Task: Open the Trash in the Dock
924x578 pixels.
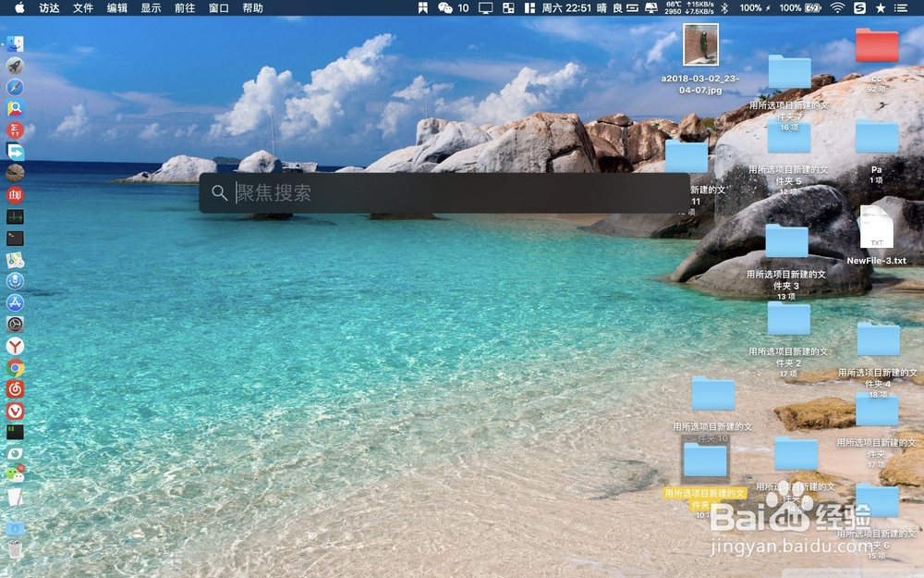Action: pyautogui.click(x=16, y=549)
